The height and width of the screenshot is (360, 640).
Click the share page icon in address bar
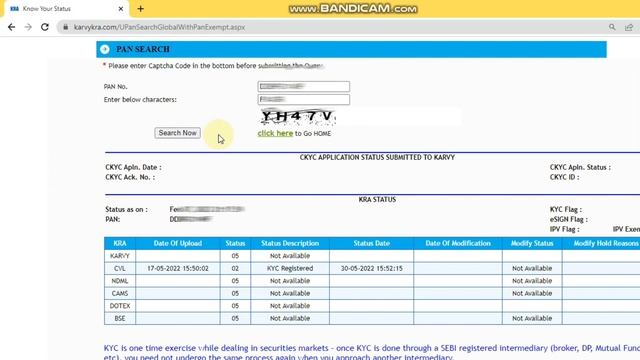pyautogui.click(x=629, y=27)
